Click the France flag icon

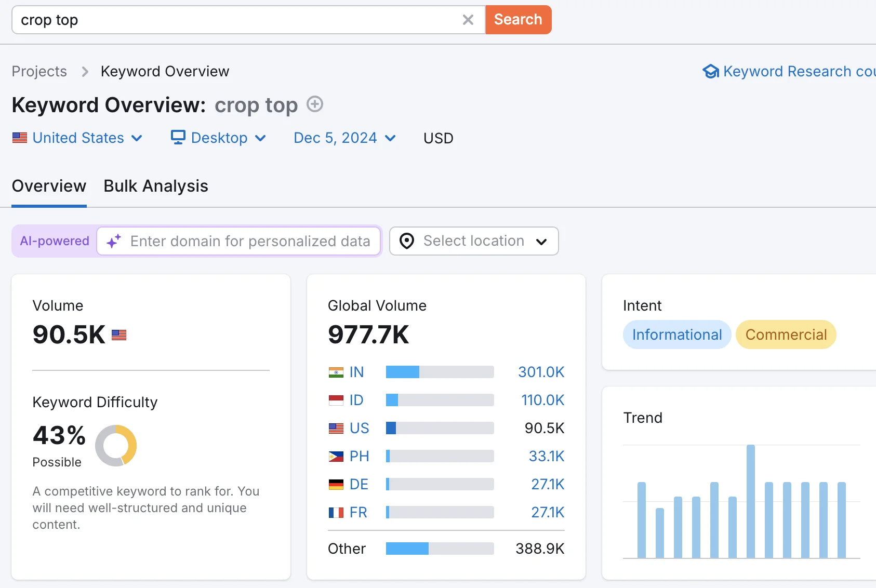[x=336, y=513]
